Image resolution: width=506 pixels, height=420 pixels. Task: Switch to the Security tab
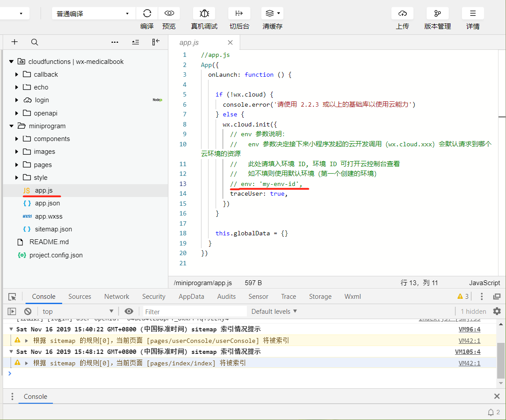click(153, 297)
